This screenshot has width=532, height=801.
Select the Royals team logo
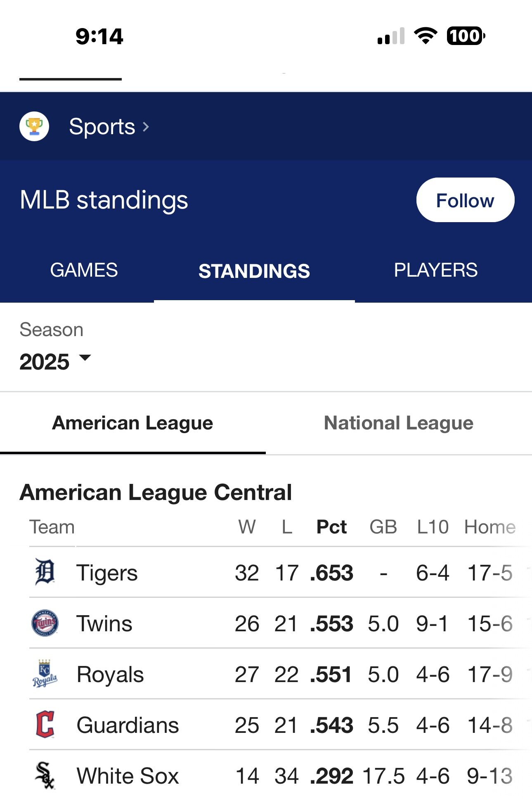pos(45,673)
